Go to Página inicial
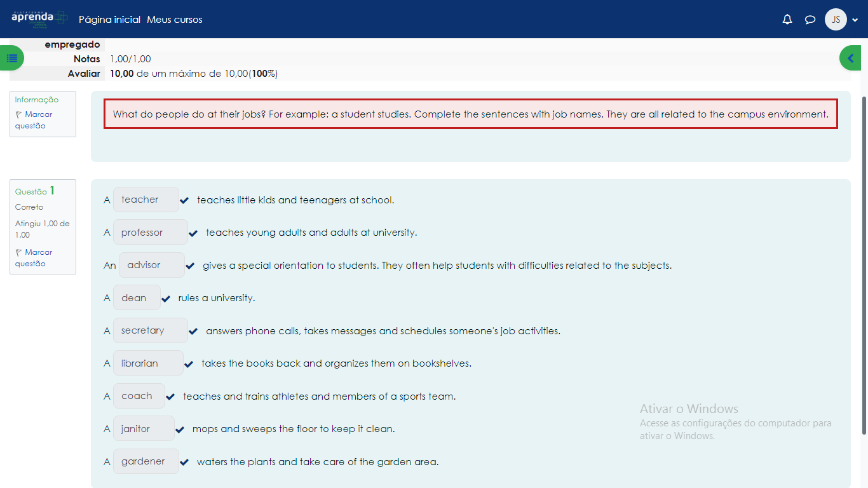868x488 pixels. (109, 20)
